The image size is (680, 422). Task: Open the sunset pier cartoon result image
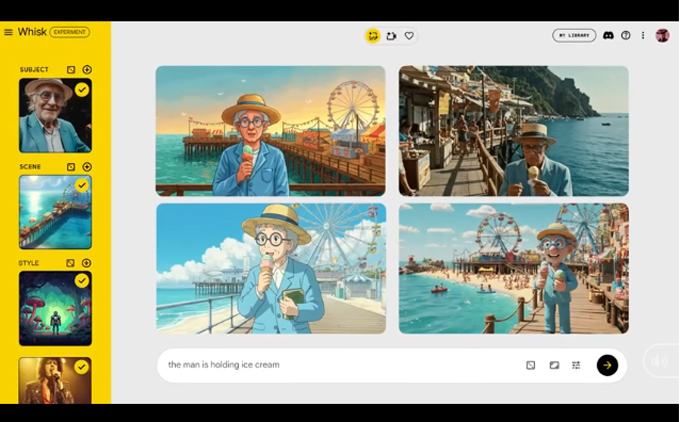[271, 131]
